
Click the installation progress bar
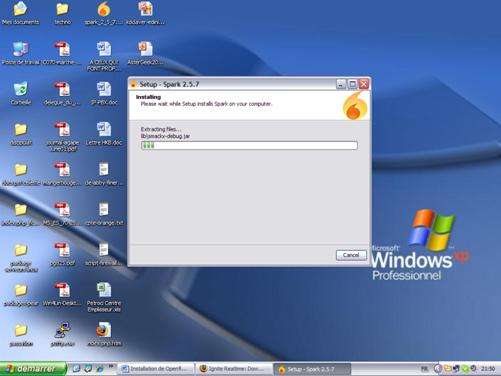249,145
